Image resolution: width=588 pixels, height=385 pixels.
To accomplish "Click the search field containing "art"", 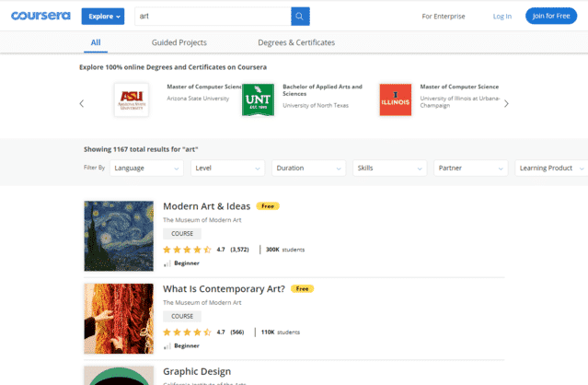I will 212,17.
